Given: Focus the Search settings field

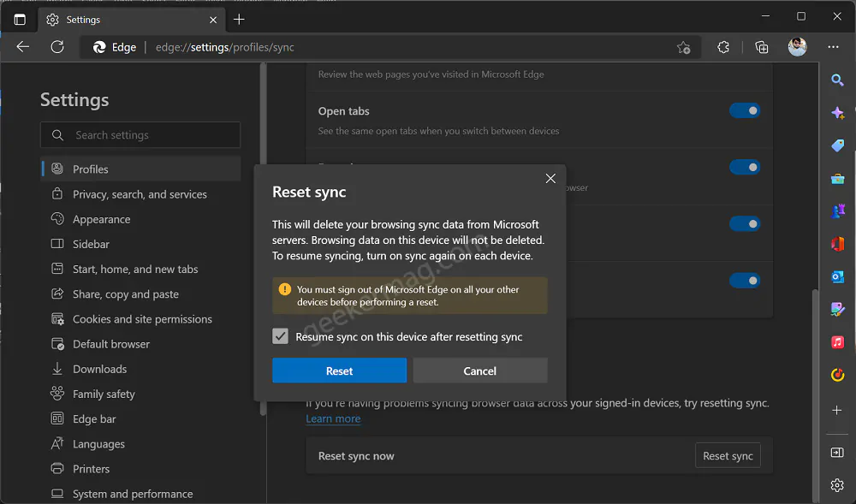Looking at the screenshot, I should coord(140,134).
